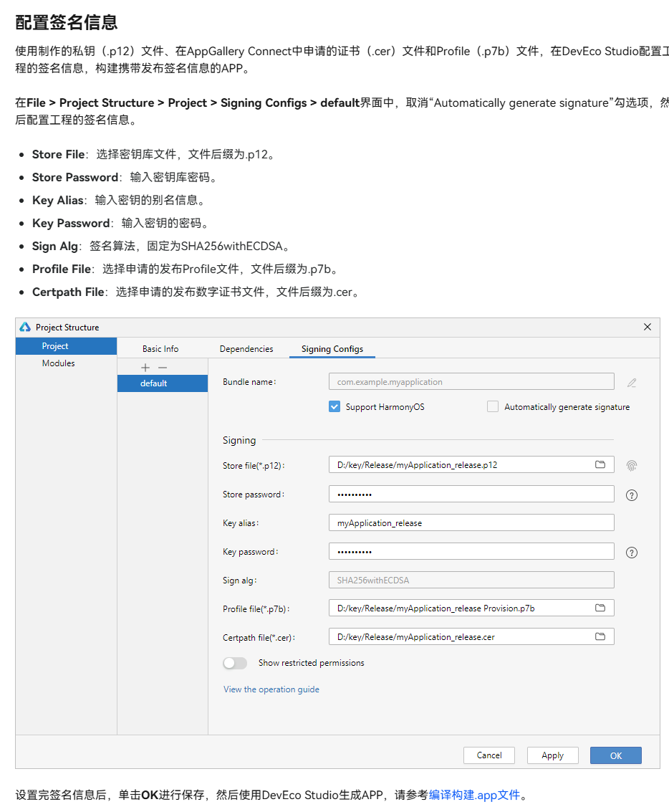The width and height of the screenshot is (669, 812).
Task: Click into the Key alias input field
Action: [471, 522]
